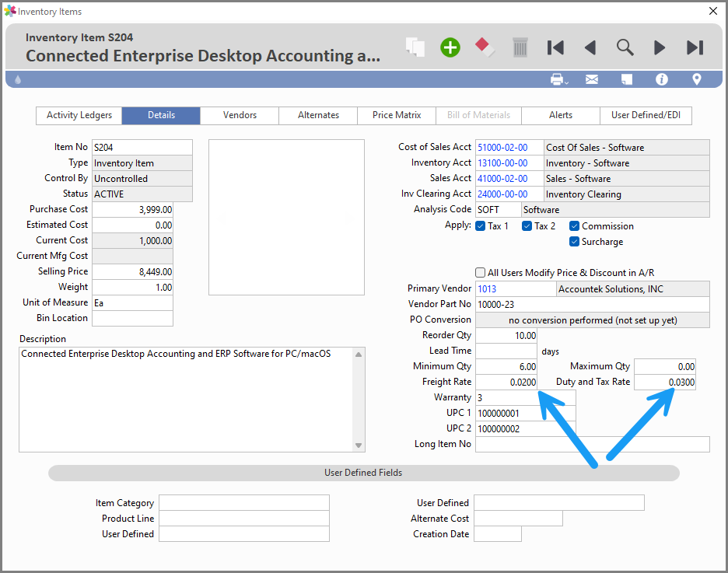Click the map location pin icon
The height and width of the screenshot is (573, 728).
click(696, 79)
